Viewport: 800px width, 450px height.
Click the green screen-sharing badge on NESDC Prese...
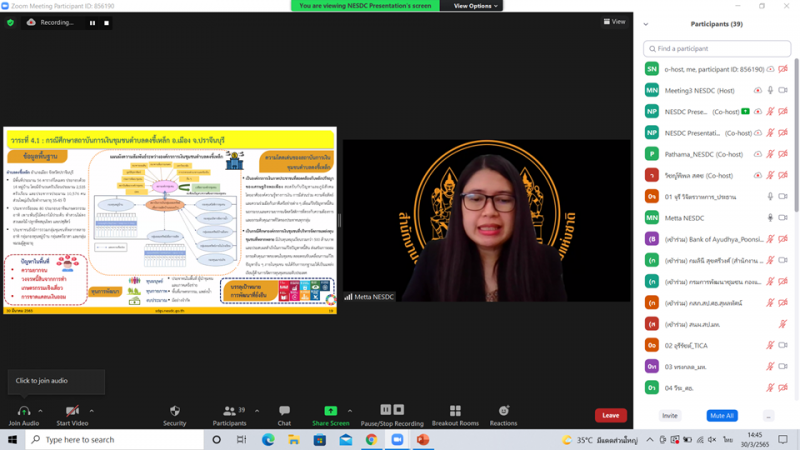coord(745,111)
